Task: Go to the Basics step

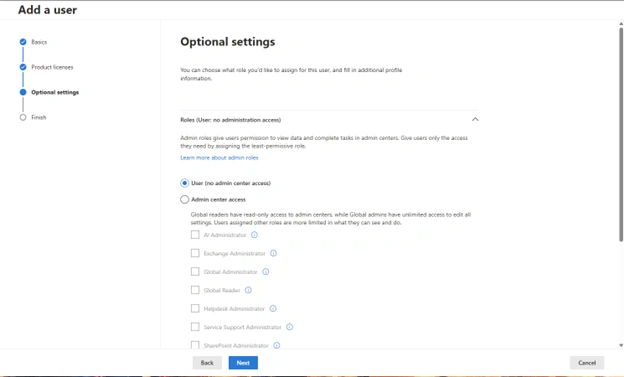Action: pos(39,42)
